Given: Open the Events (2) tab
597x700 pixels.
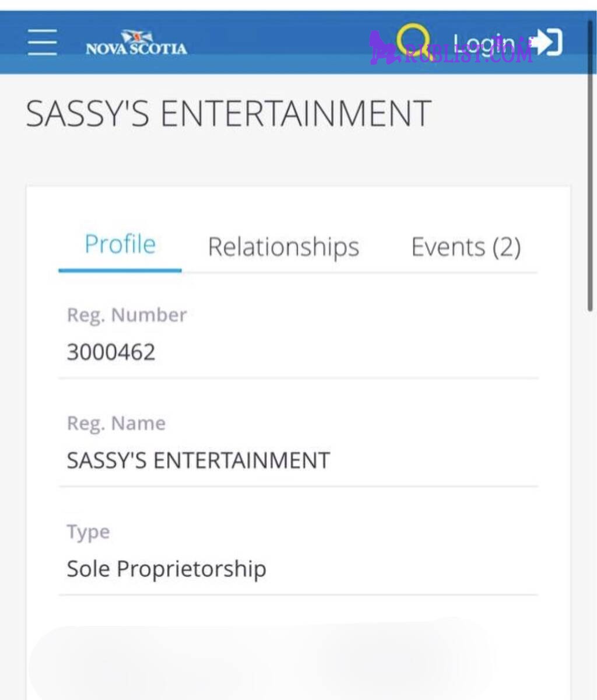Looking at the screenshot, I should point(466,247).
